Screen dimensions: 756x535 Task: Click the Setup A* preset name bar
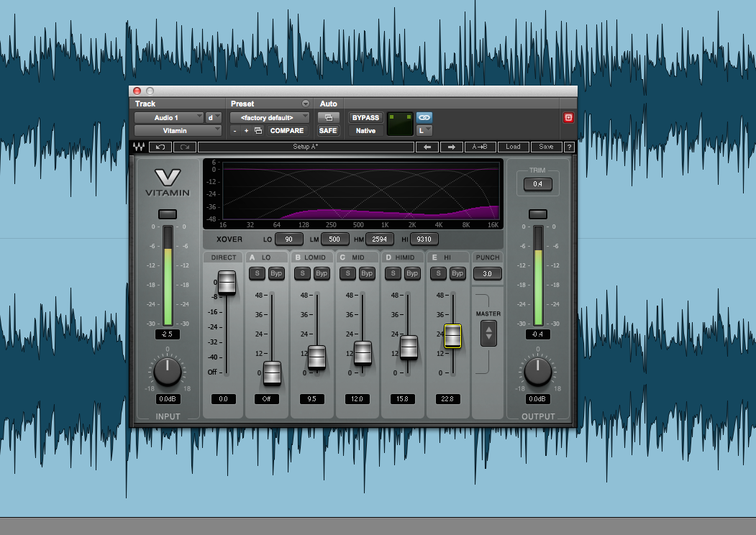pyautogui.click(x=306, y=147)
